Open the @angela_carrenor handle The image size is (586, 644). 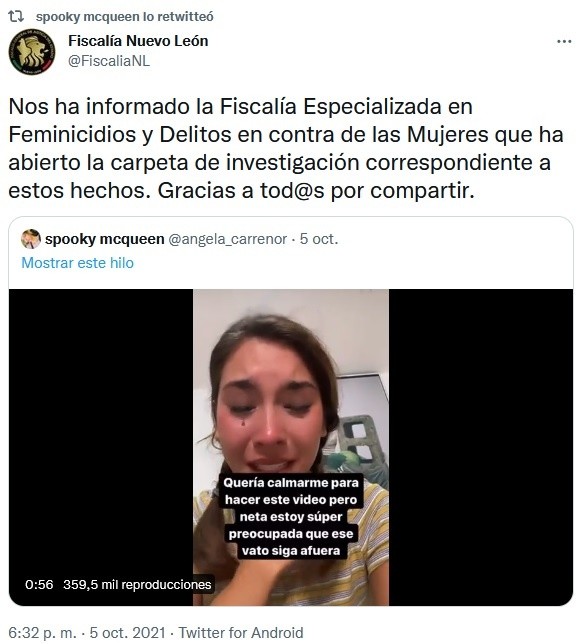tap(228, 239)
